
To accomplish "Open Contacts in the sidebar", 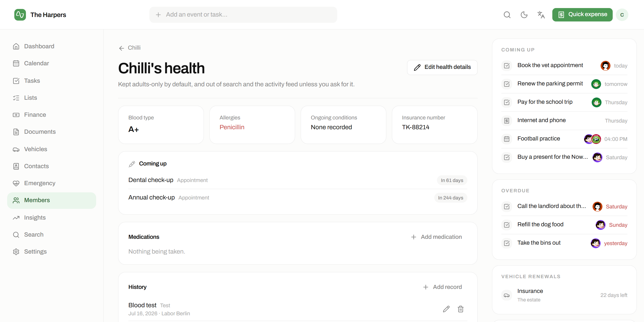I will point(51,166).
